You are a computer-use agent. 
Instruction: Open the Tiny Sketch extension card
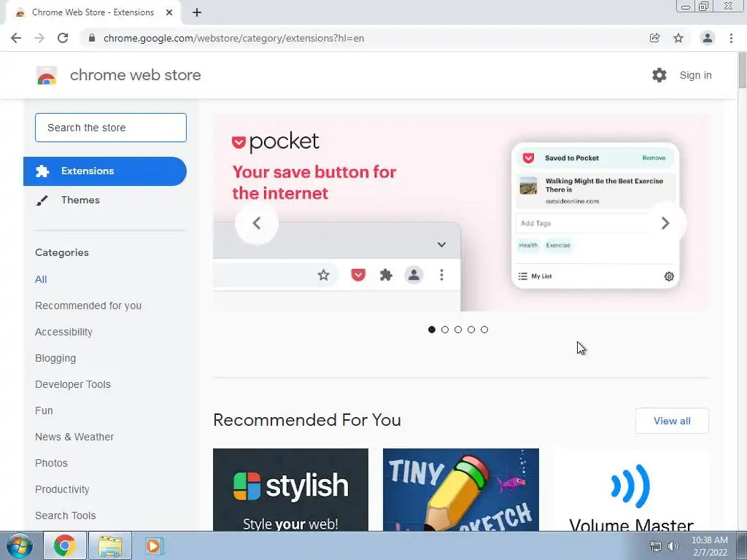461,489
